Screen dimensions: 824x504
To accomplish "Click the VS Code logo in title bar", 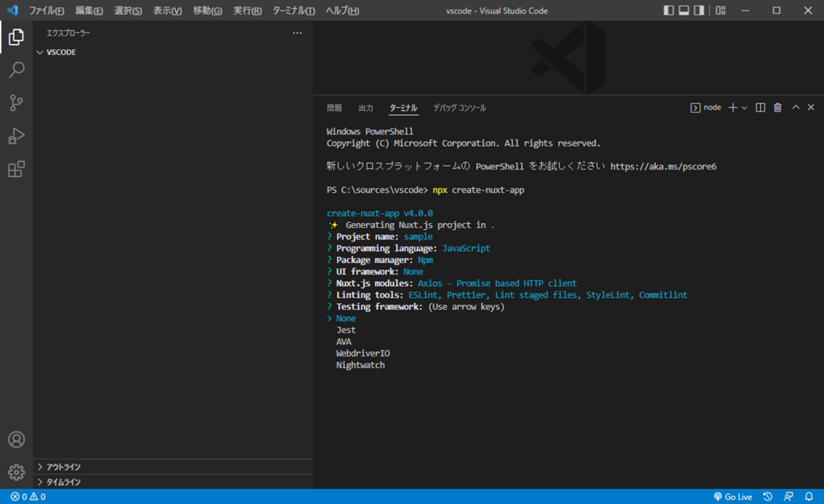I will click(x=12, y=10).
